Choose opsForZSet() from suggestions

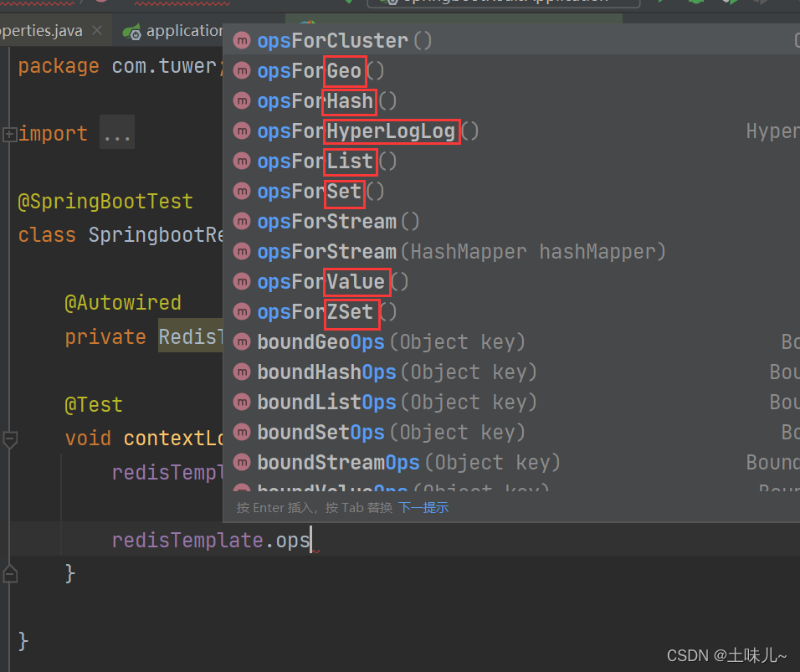click(x=512, y=311)
